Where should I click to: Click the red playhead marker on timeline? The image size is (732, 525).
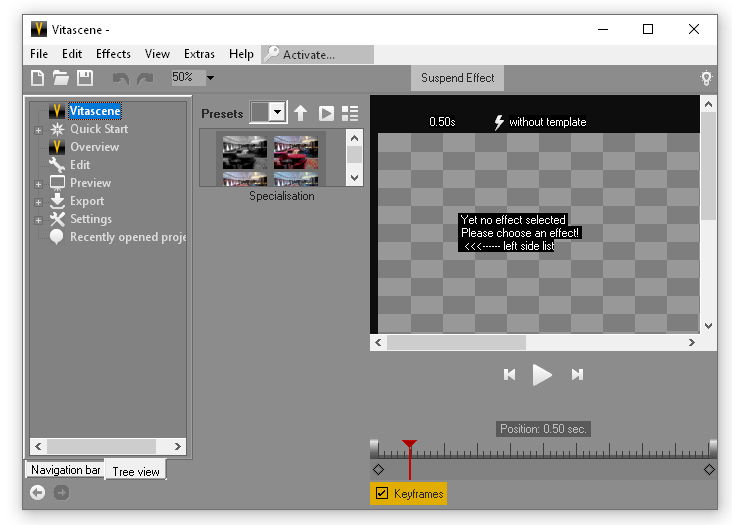pyautogui.click(x=409, y=444)
